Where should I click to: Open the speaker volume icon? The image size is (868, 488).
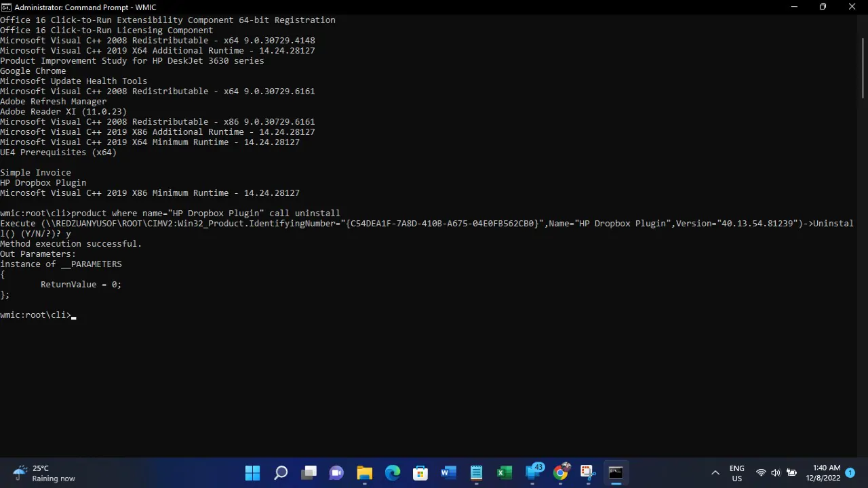(776, 473)
